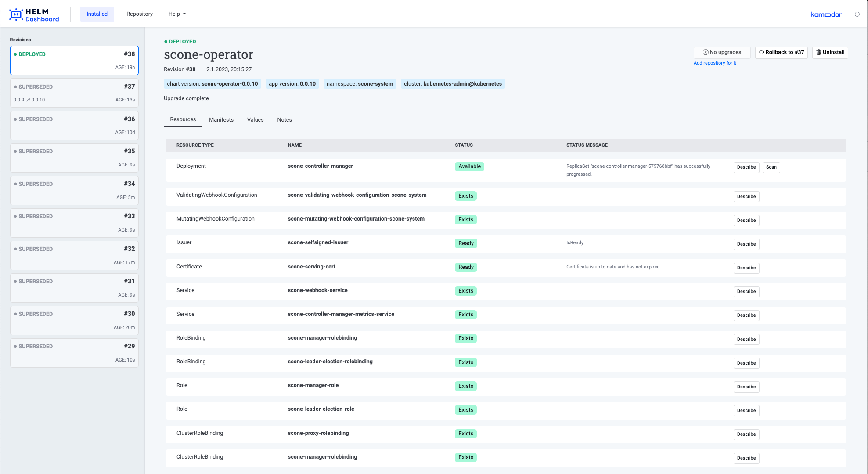Click the Ready badge on scone-selfsigned-issuer
868x474 pixels.
(465, 243)
